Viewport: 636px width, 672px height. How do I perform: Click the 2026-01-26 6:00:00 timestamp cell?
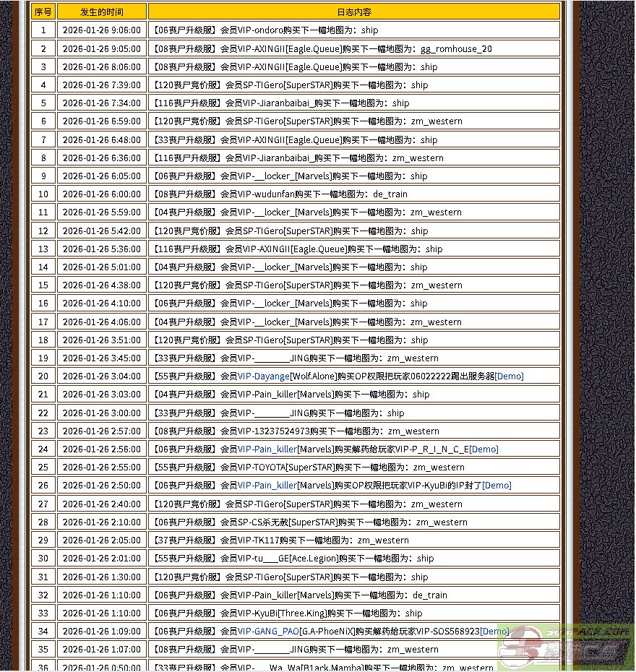pos(102,194)
